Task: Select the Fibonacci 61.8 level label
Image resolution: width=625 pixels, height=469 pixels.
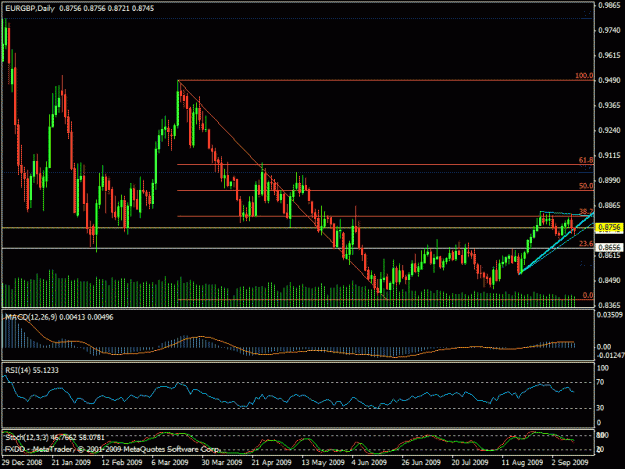Action: point(586,160)
